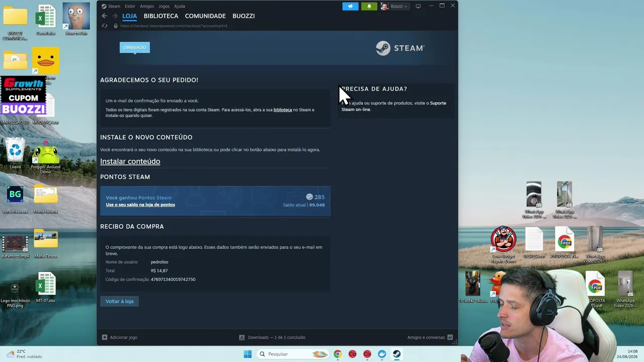Open the BUOZZI profile tab

(x=244, y=16)
